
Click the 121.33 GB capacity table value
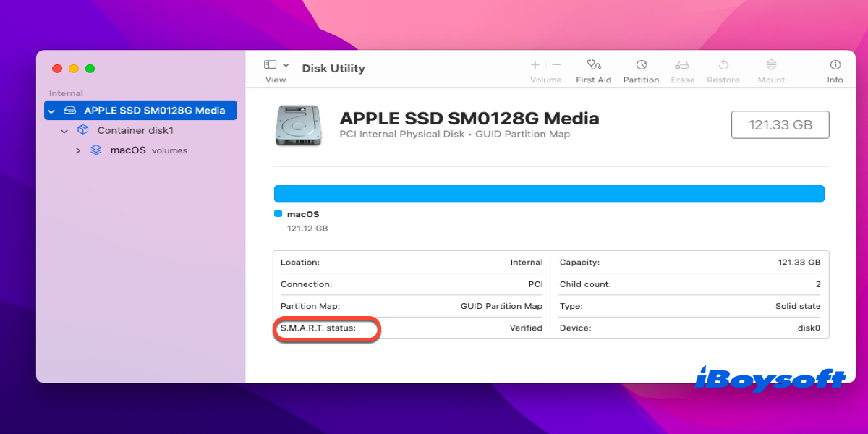[799, 263]
